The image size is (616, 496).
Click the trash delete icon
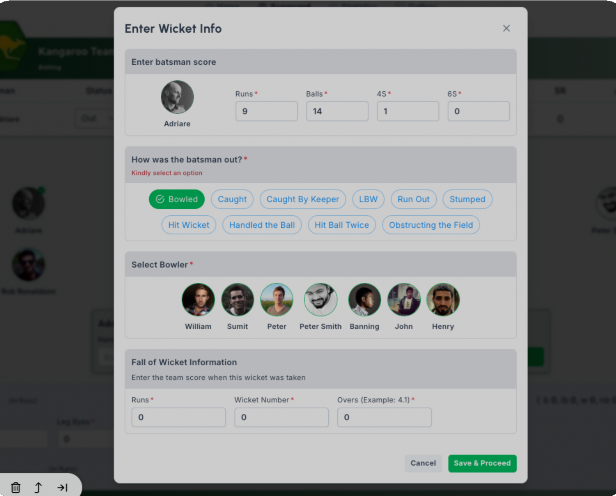(15, 487)
